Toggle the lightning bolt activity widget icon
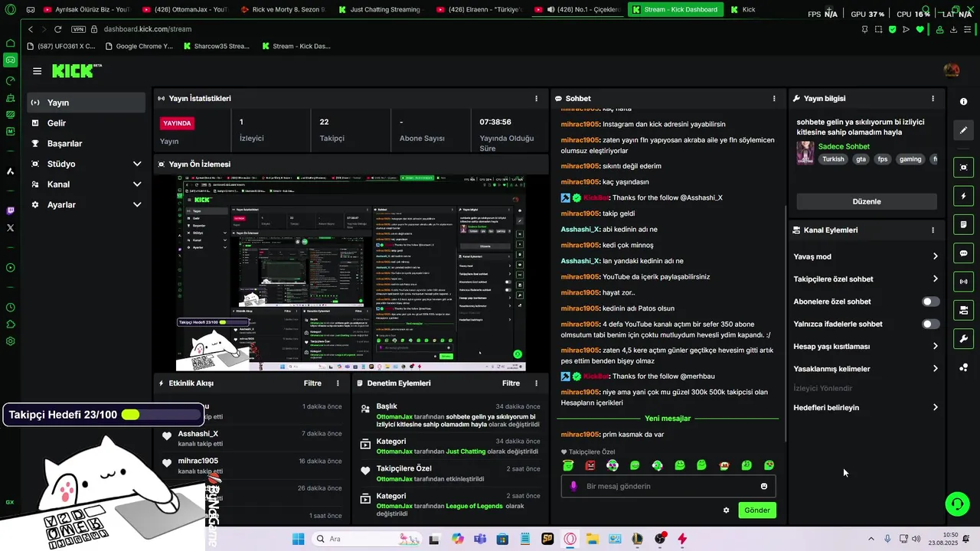Screen dimensions: 980x551 pos(963,197)
